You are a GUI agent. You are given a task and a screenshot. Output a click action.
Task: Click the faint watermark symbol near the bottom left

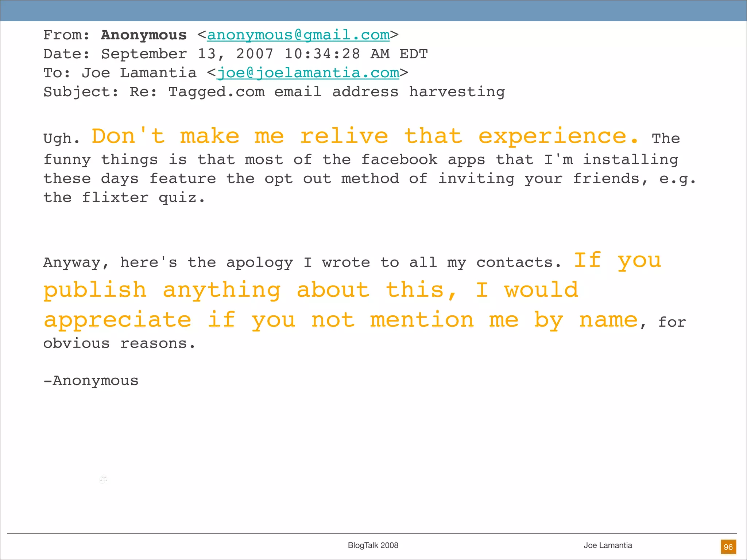click(103, 479)
